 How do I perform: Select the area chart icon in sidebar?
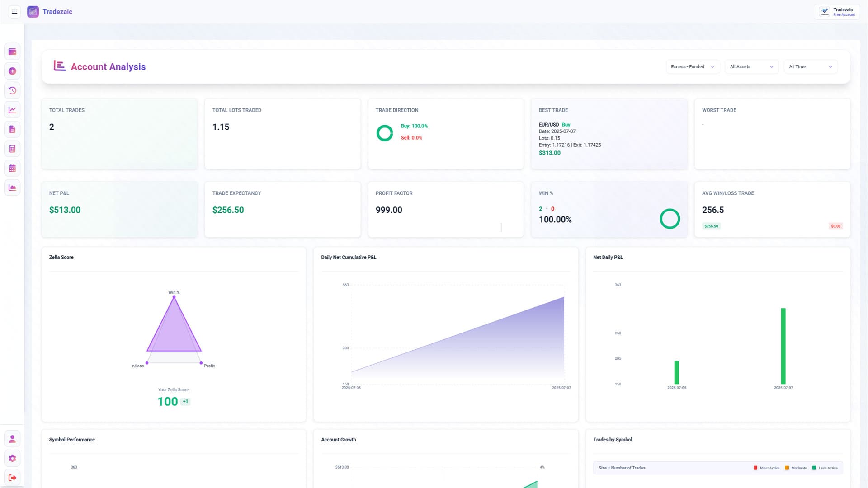[12, 188]
